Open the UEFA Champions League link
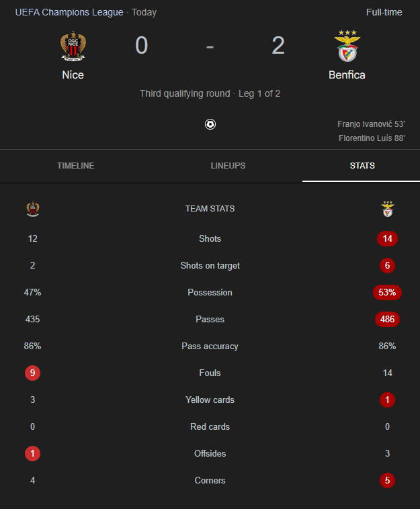420x509 pixels. click(69, 12)
